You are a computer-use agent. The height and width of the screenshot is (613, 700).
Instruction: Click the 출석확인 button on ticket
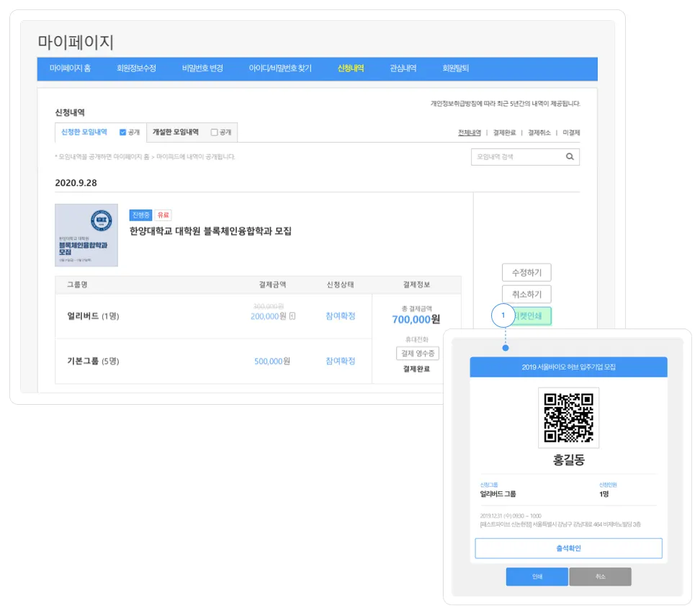568,548
